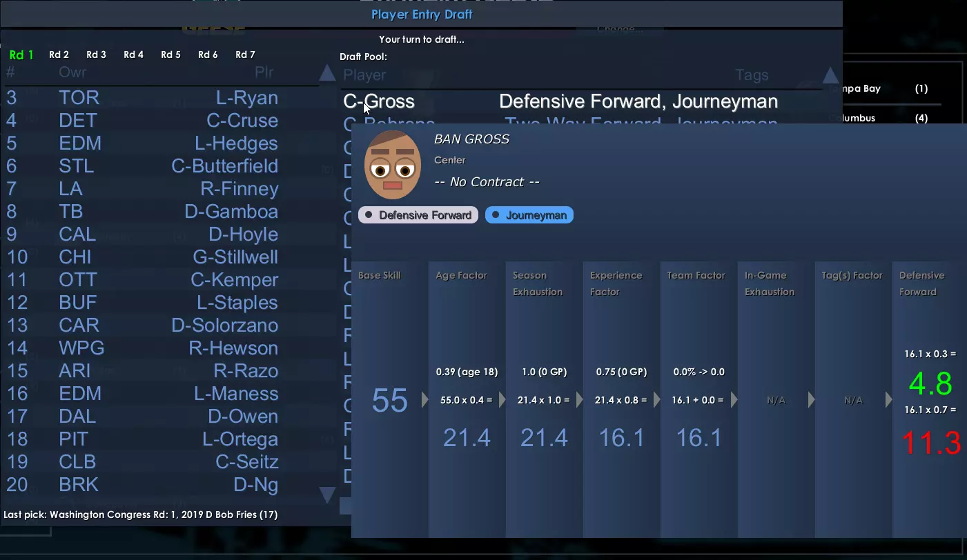The height and width of the screenshot is (560, 967).
Task: Click the red 11.3 rating value
Action: (x=931, y=443)
